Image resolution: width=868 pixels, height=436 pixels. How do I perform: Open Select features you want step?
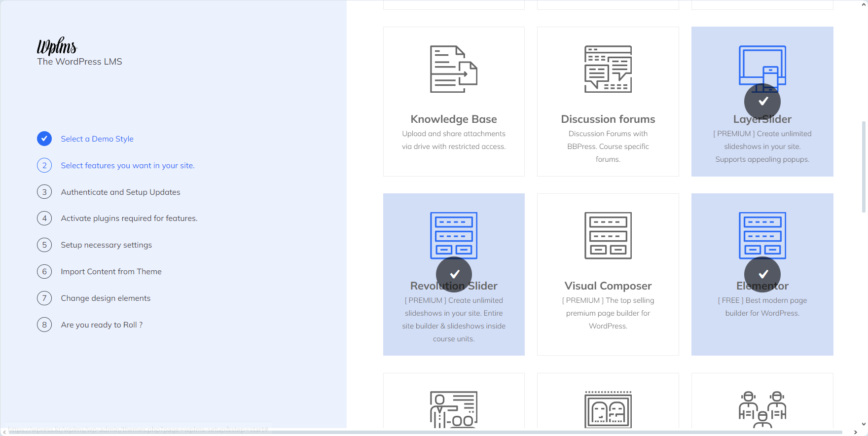tap(128, 165)
